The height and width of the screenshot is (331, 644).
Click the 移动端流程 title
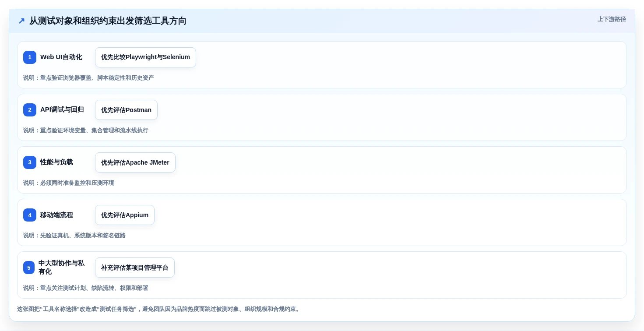[56, 215]
